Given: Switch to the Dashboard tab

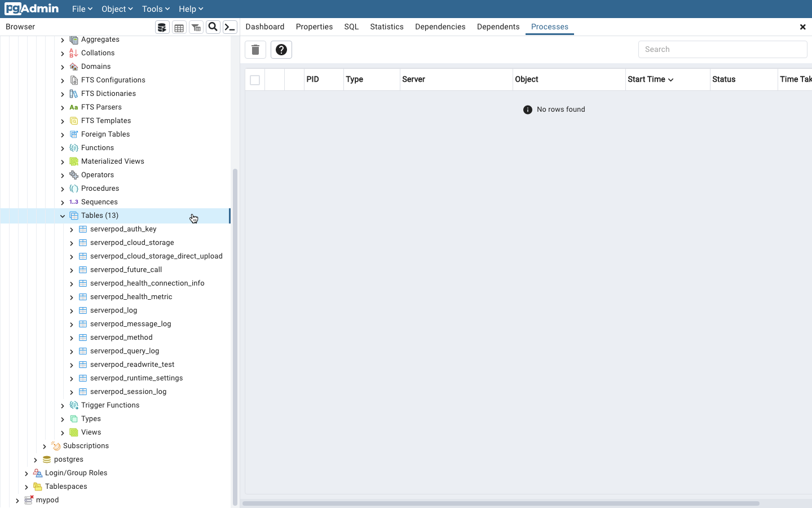Looking at the screenshot, I should tap(265, 27).
